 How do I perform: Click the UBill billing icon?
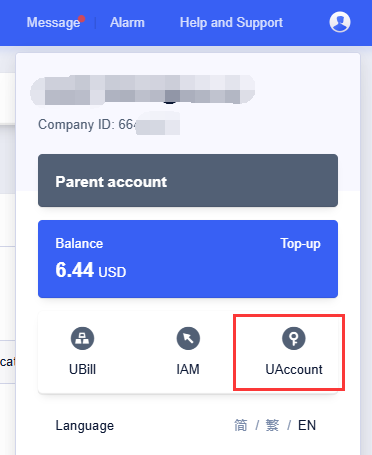point(82,338)
